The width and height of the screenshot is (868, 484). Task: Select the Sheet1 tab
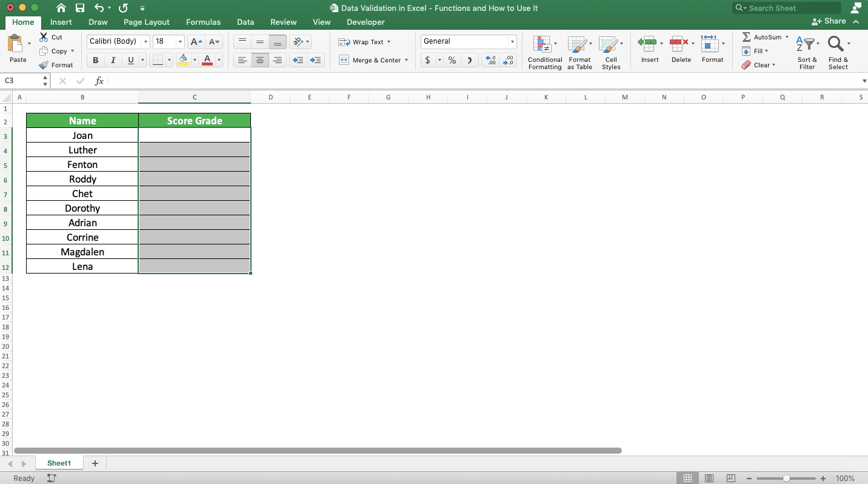click(x=59, y=463)
